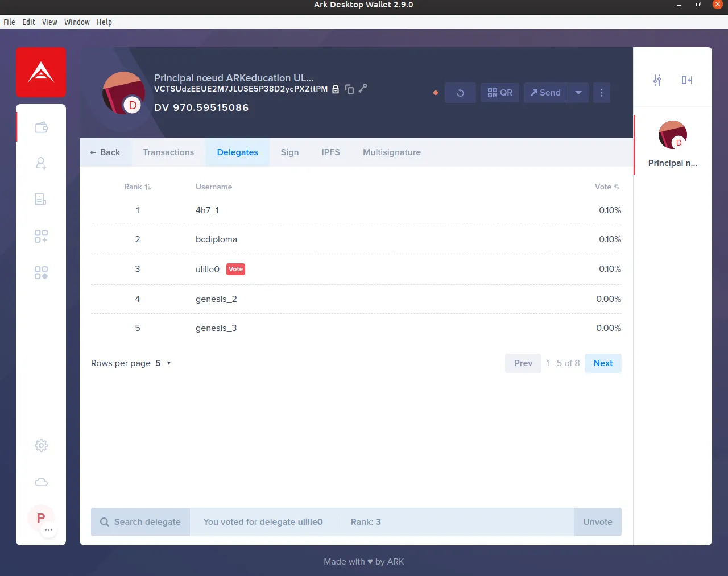Select delegate bcdiploma

click(356, 239)
